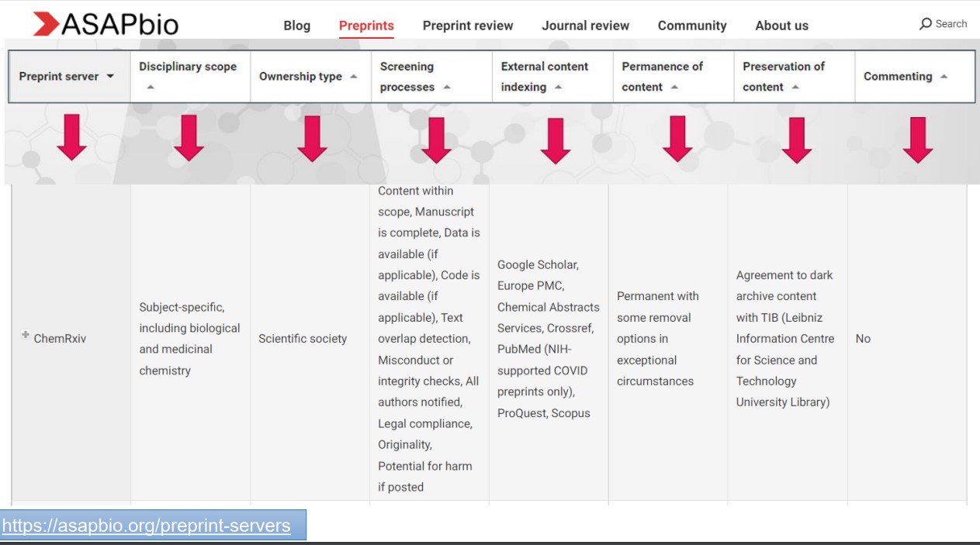Select the Preprints navigation tab
Image resolution: width=980 pixels, height=545 pixels.
point(366,26)
